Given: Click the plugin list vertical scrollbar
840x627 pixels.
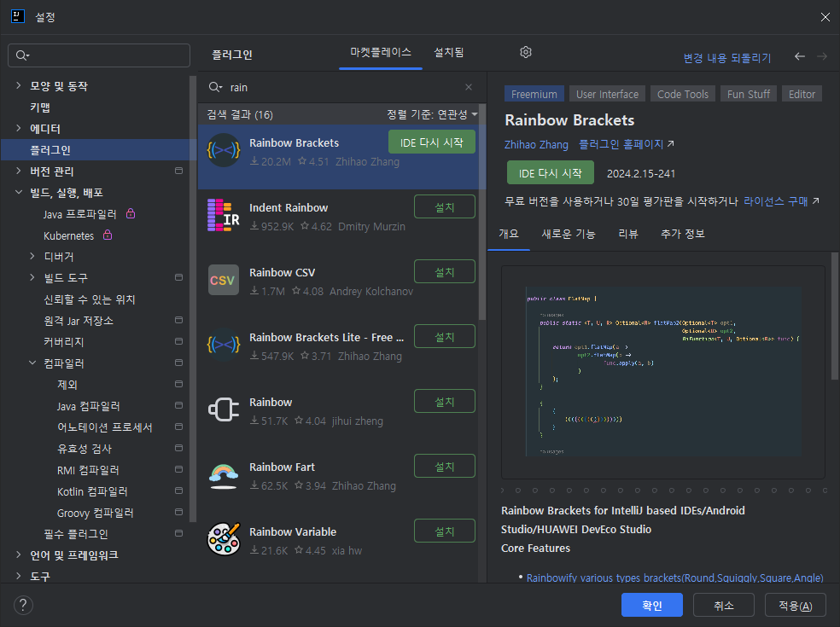Looking at the screenshot, I should pyautogui.click(x=482, y=214).
